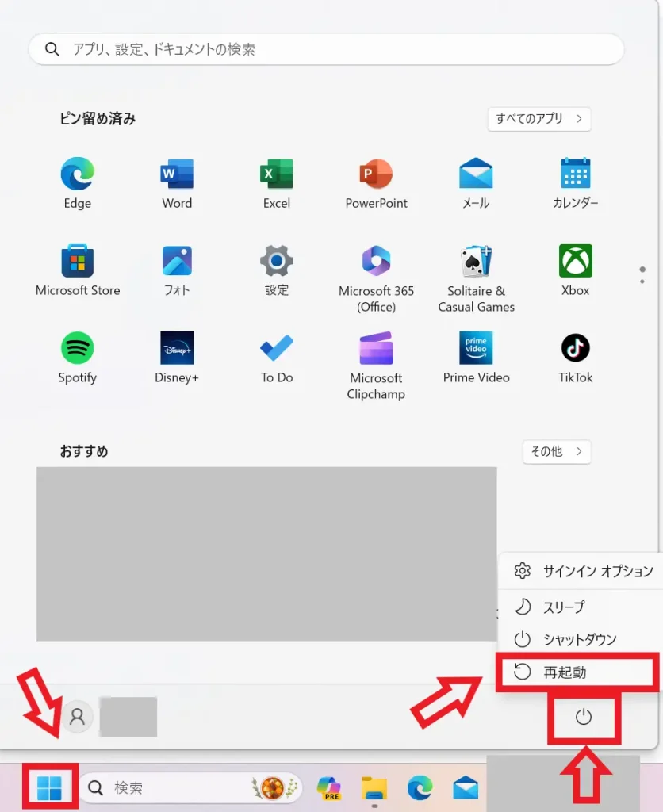Viewport: 663px width, 812px height.
Task: Open Mail from the taskbar
Action: coord(466,788)
